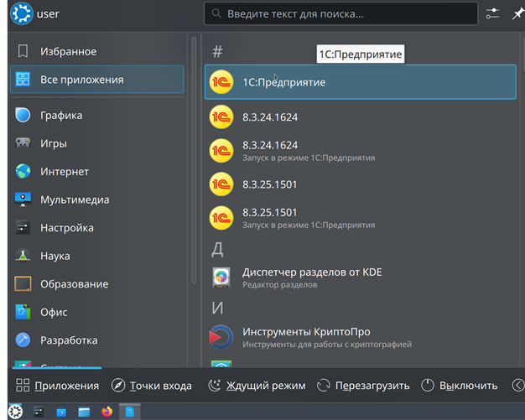This screenshot has width=525, height=420.
Task: Click the active document taskbar icon
Action: (130, 412)
